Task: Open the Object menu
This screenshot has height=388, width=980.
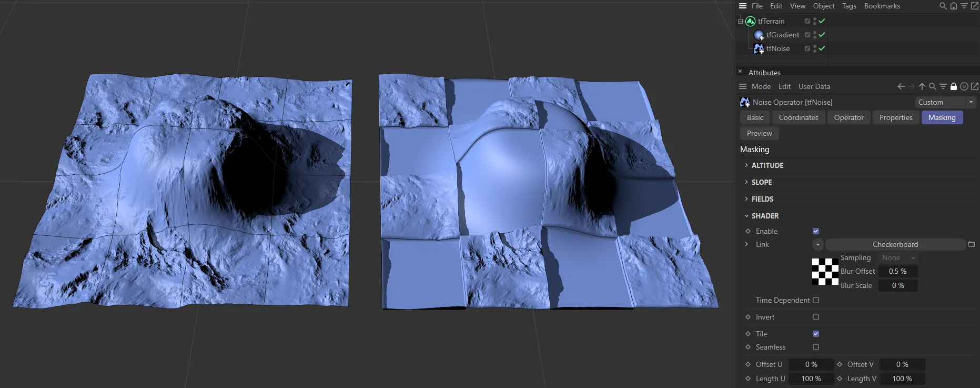Action: coord(824,6)
